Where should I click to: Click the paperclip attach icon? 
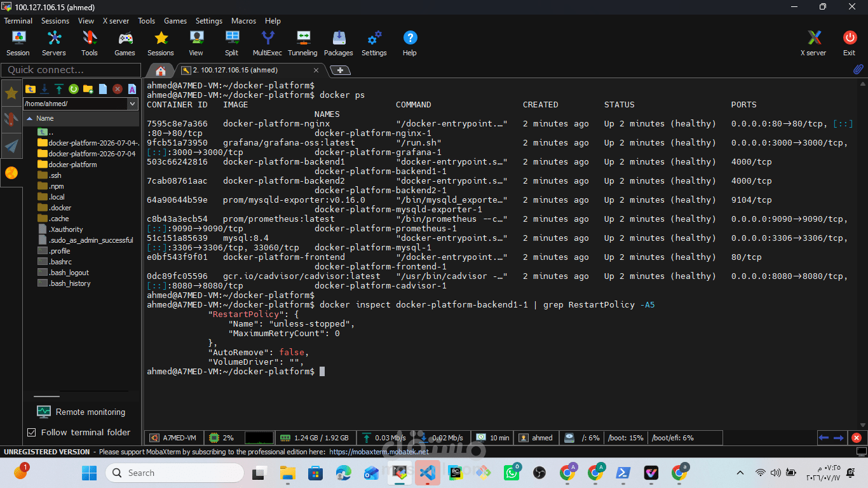tap(858, 70)
